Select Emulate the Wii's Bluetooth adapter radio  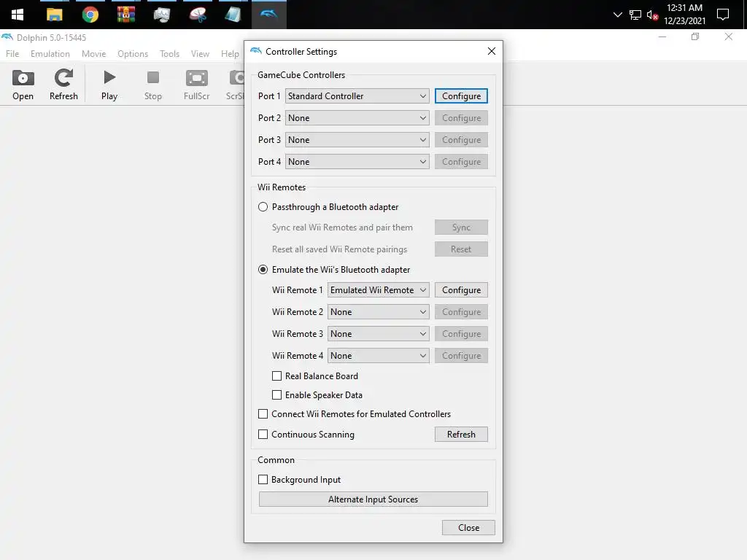pyautogui.click(x=263, y=270)
